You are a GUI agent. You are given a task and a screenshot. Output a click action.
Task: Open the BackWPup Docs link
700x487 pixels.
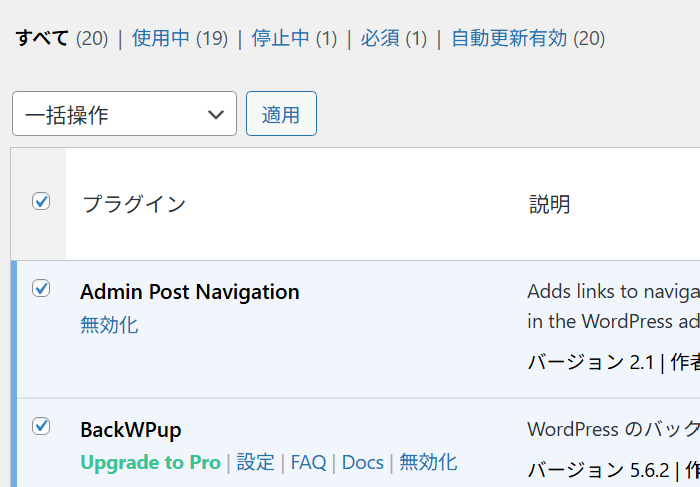point(362,462)
